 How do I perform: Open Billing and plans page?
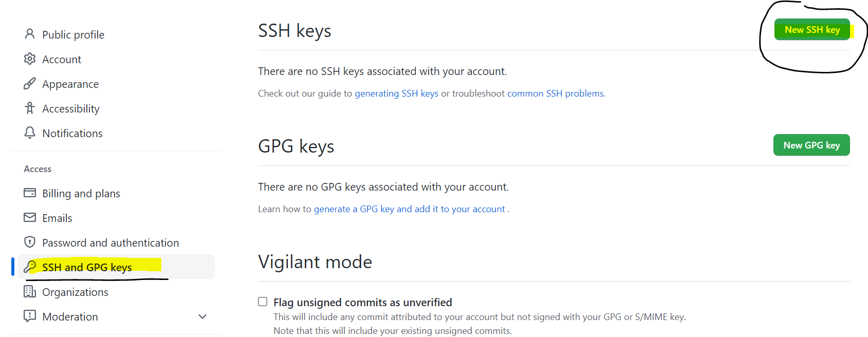click(x=81, y=193)
